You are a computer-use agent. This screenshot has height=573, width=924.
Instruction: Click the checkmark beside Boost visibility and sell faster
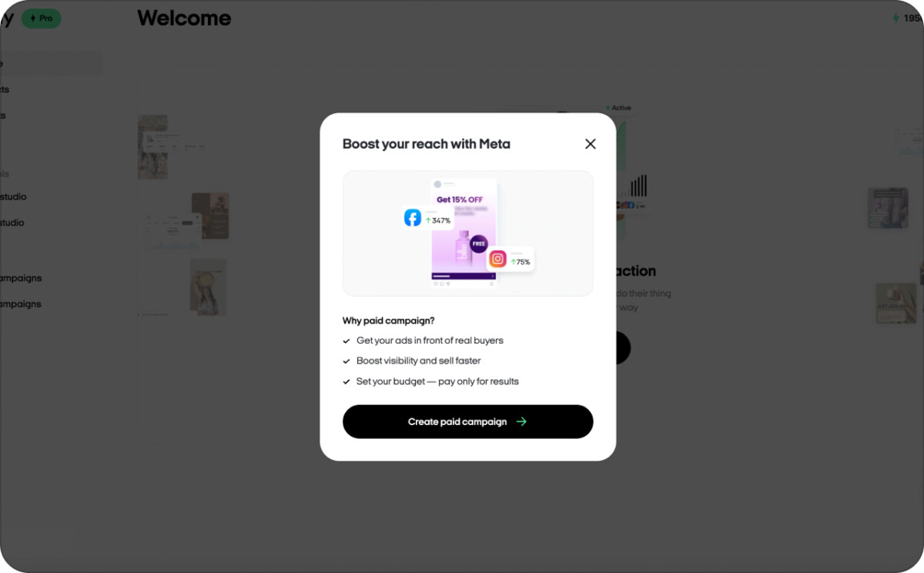coord(346,361)
